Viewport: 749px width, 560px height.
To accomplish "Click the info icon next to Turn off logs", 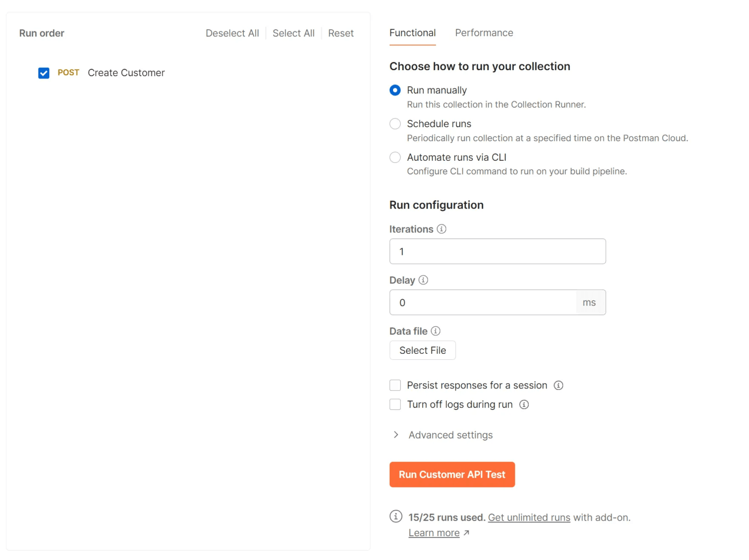I will click(x=524, y=405).
